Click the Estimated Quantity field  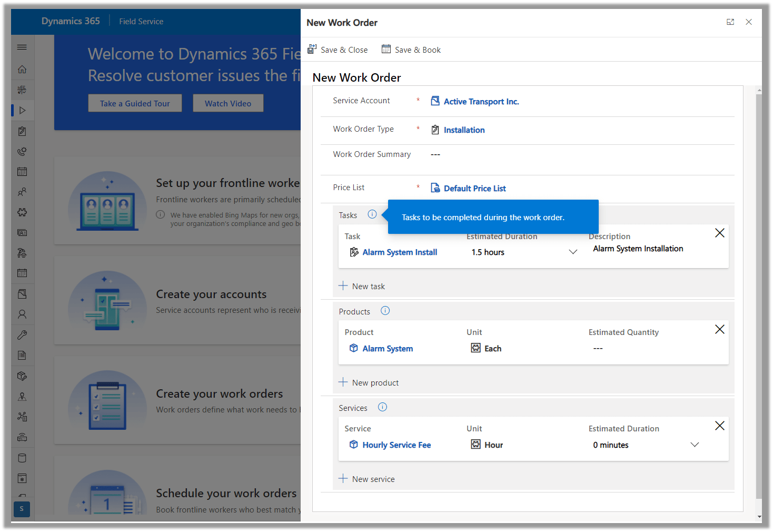[598, 349]
